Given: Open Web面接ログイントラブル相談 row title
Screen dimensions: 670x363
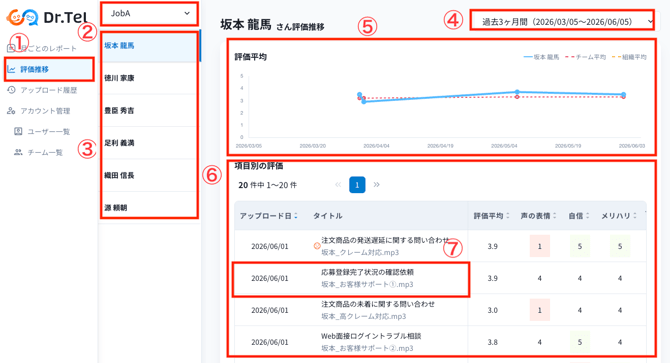Looking at the screenshot, I should pos(371,336).
